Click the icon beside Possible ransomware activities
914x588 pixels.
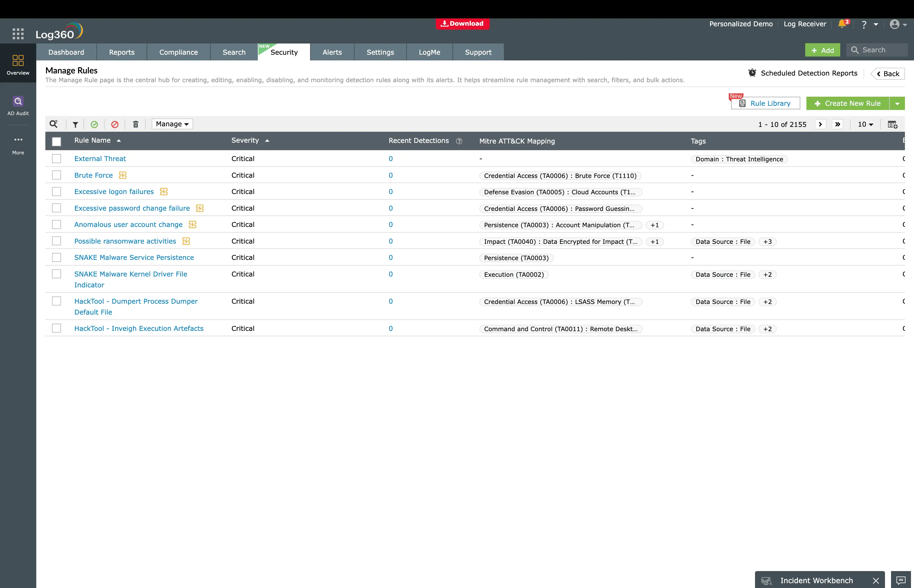click(186, 241)
